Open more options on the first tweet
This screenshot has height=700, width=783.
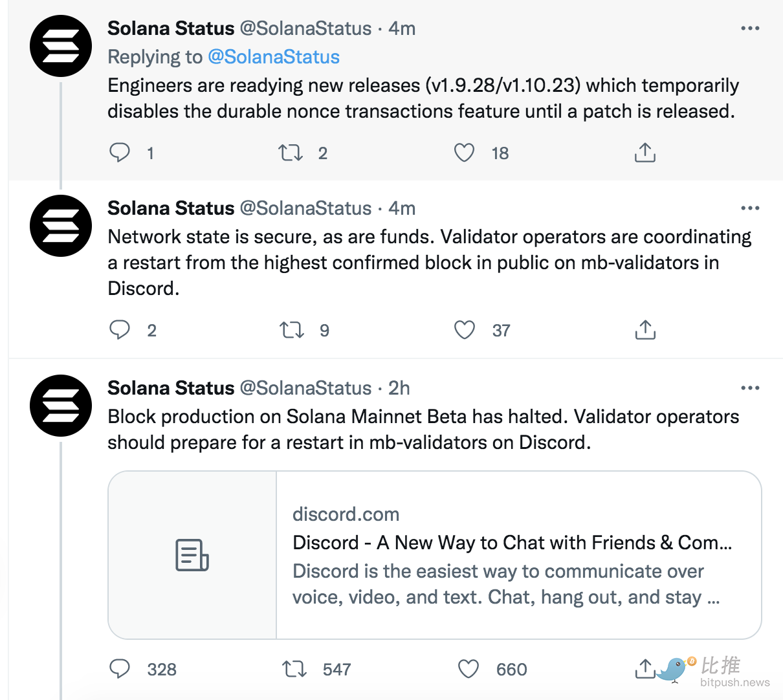750,28
